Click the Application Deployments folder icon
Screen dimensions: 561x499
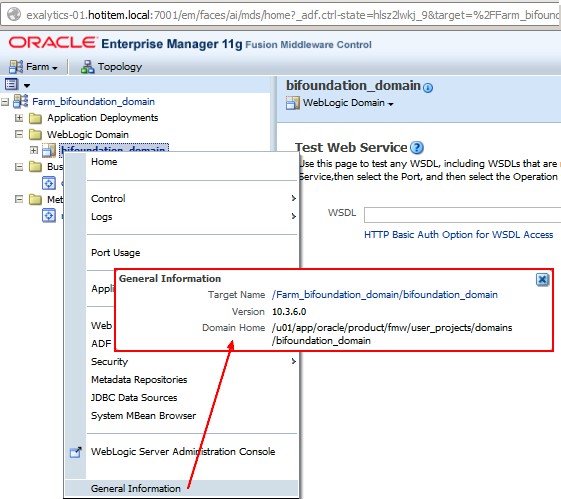[x=35, y=118]
